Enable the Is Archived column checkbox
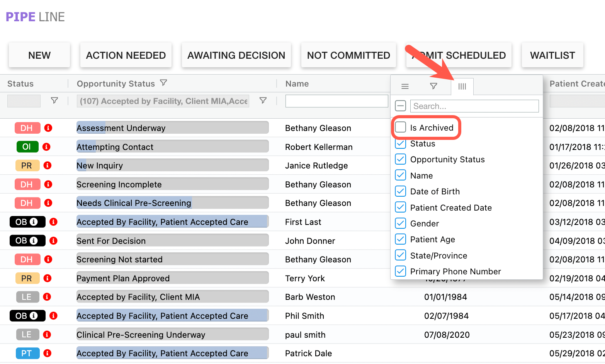Image resolution: width=605 pixels, height=364 pixels. pyautogui.click(x=401, y=127)
